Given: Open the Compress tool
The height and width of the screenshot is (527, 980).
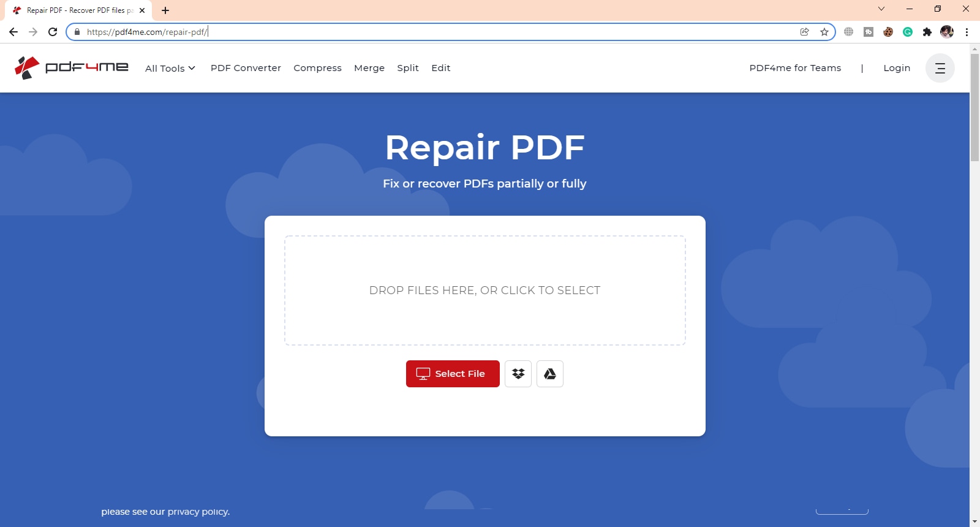Looking at the screenshot, I should [x=317, y=68].
